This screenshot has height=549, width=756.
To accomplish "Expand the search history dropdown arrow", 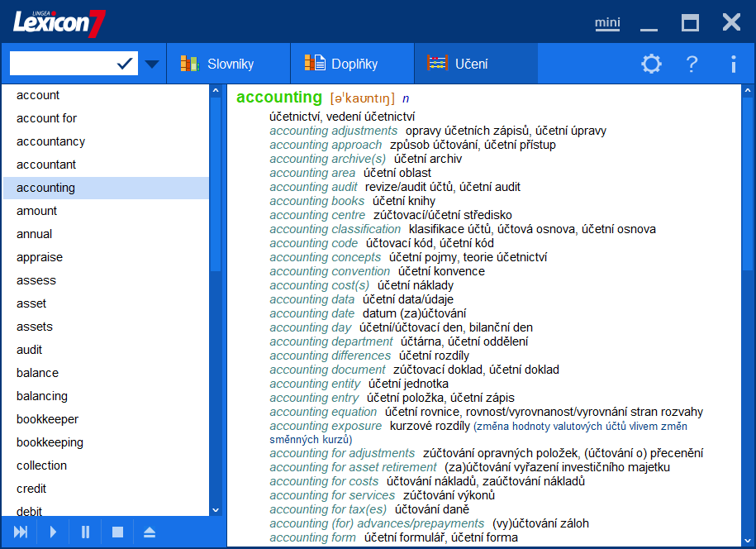I will [152, 64].
